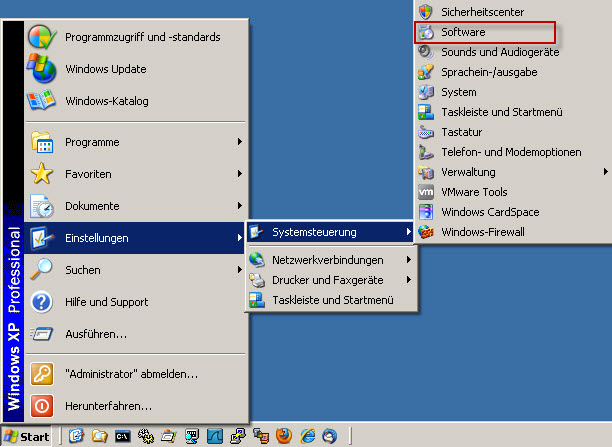The width and height of the screenshot is (612, 447).
Task: Click the Sprachein-/ausgabe icon
Action: click(426, 72)
